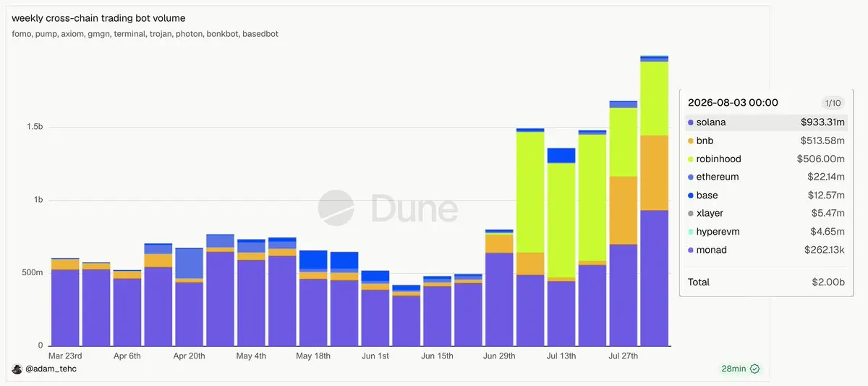Viewport: 868px width, 386px height.
Task: Click the hyperevm legend color dot
Action: click(691, 232)
